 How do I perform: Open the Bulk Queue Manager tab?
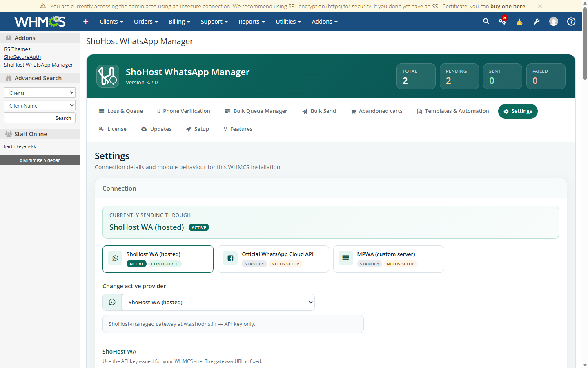coord(256,111)
